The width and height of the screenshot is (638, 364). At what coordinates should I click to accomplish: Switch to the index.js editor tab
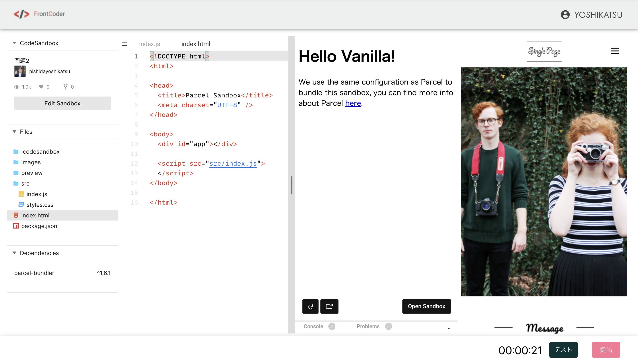[x=150, y=44]
